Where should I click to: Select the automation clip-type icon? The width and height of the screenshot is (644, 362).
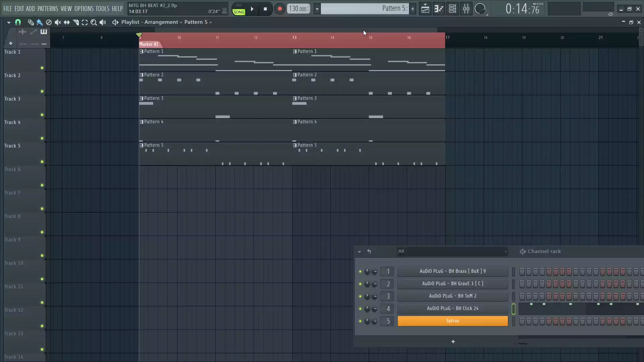point(33,32)
